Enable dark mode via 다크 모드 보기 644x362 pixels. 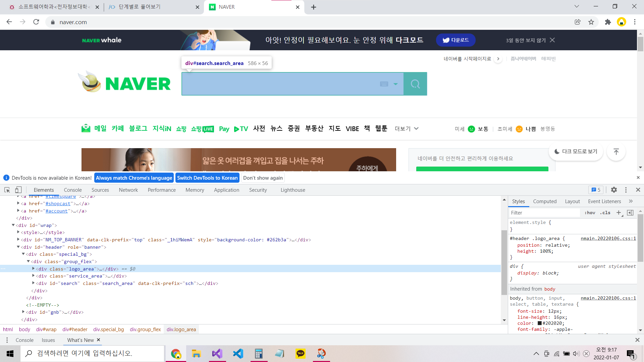coord(576,152)
